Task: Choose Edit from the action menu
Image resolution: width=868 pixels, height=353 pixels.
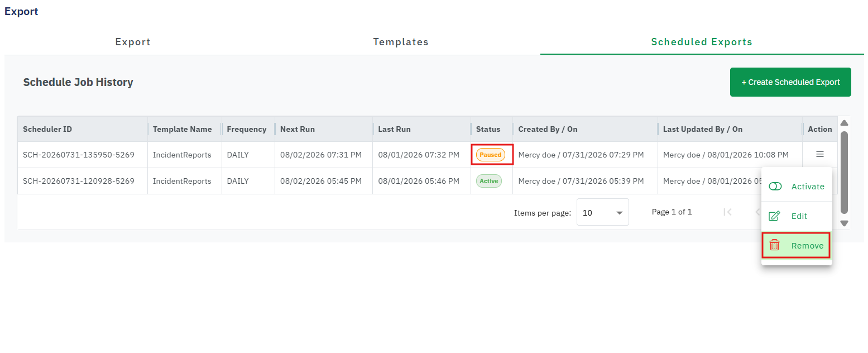Action: [x=797, y=216]
